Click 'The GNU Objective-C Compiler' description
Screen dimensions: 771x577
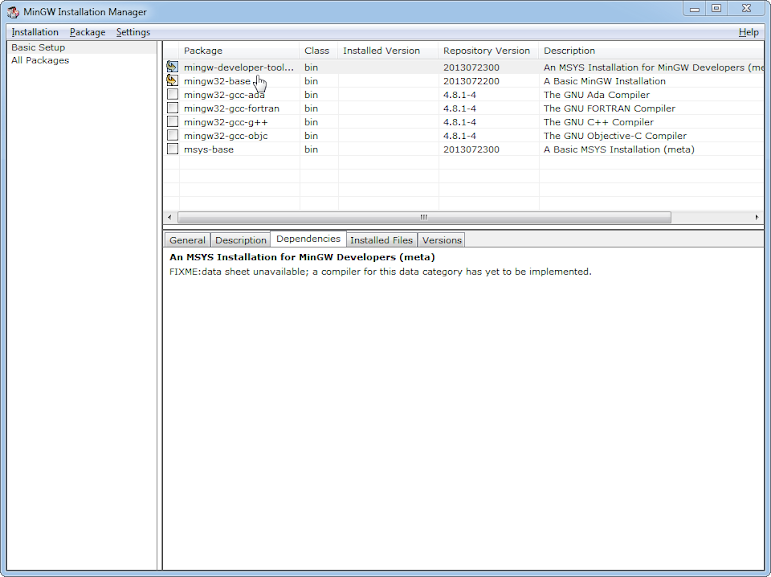(x=615, y=136)
